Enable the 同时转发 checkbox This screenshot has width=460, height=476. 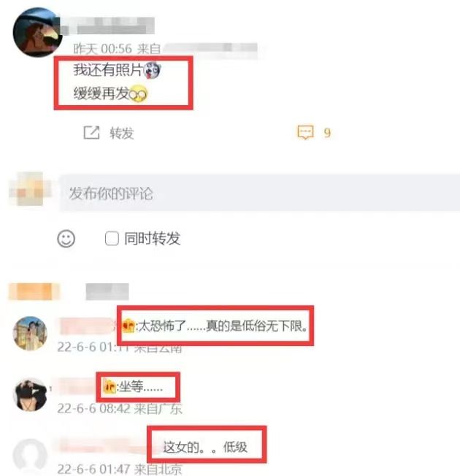click(x=112, y=238)
